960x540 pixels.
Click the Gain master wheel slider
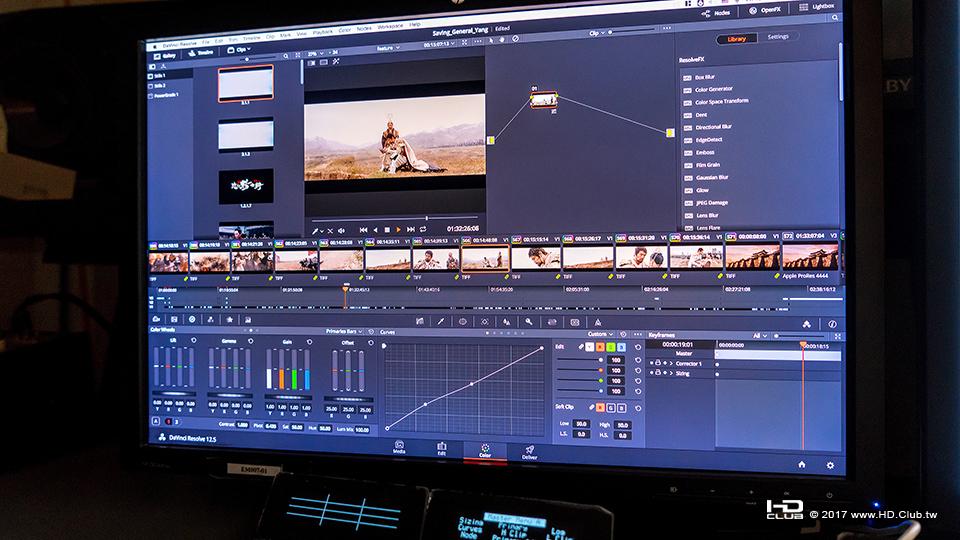pyautogui.click(x=288, y=397)
